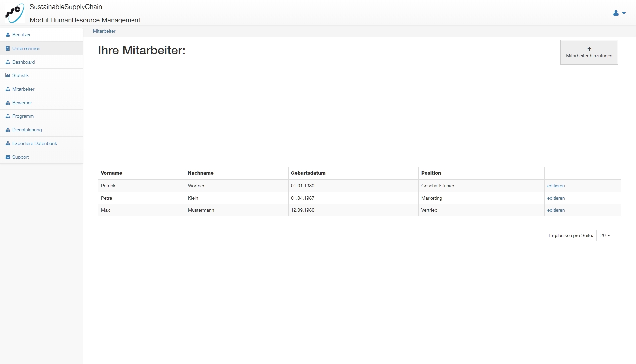The width and height of the screenshot is (636, 364).
Task: Click plus icon on add employee button
Action: 589,49
